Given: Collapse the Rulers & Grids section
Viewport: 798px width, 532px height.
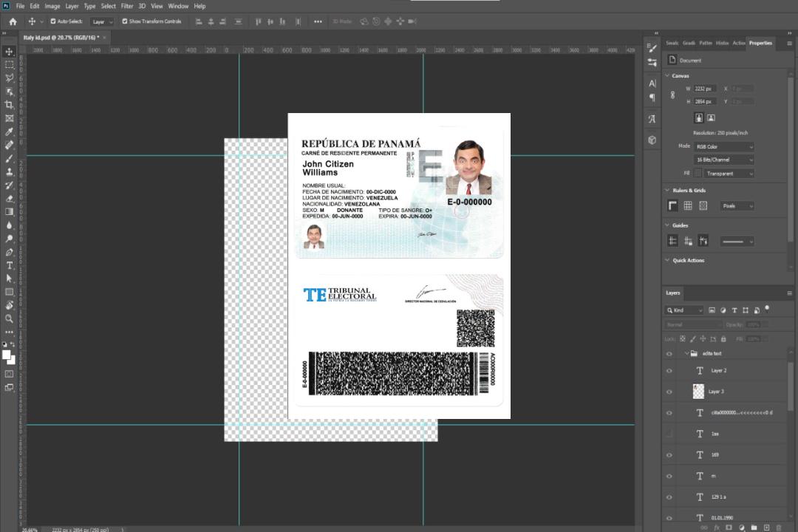Looking at the screenshot, I should coord(667,190).
